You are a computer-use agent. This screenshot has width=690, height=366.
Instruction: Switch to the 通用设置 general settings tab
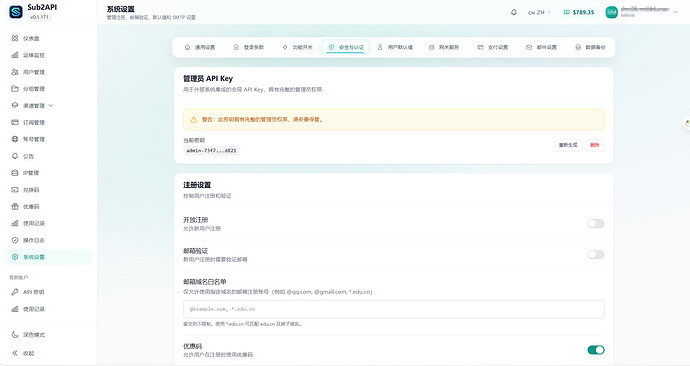click(x=200, y=47)
